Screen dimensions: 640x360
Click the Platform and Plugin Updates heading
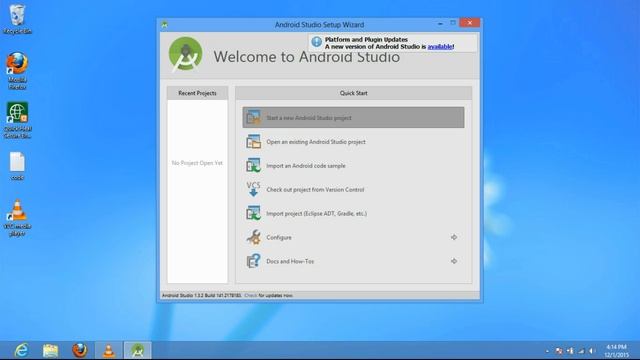366,40
